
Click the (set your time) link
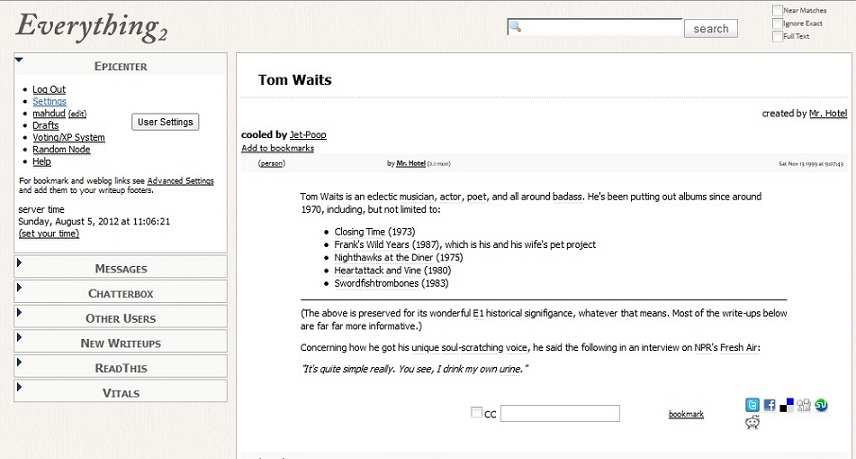click(x=49, y=234)
